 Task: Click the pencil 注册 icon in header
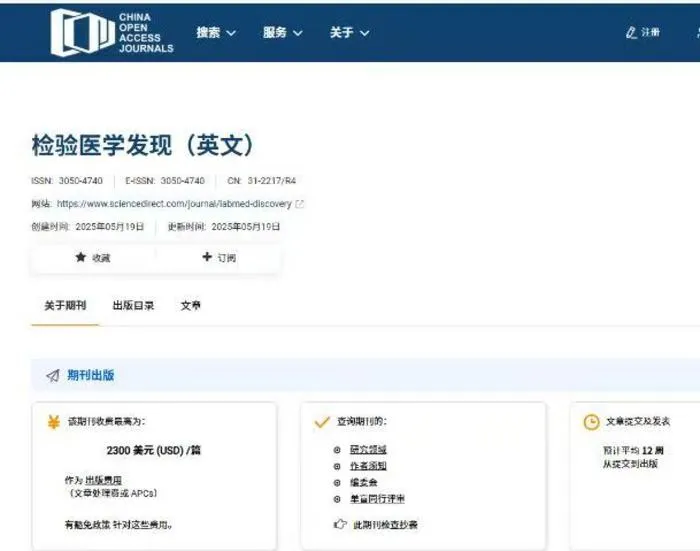[631, 32]
